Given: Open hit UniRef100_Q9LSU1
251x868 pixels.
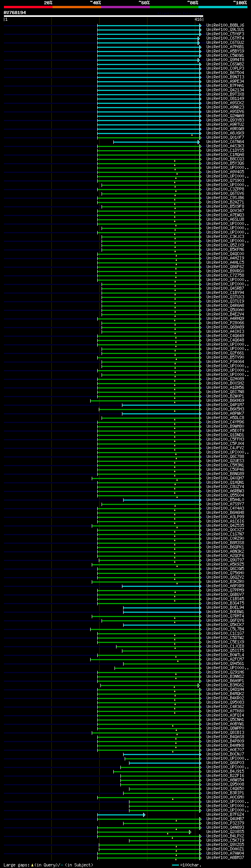Looking at the screenshot, I should pos(225,29).
